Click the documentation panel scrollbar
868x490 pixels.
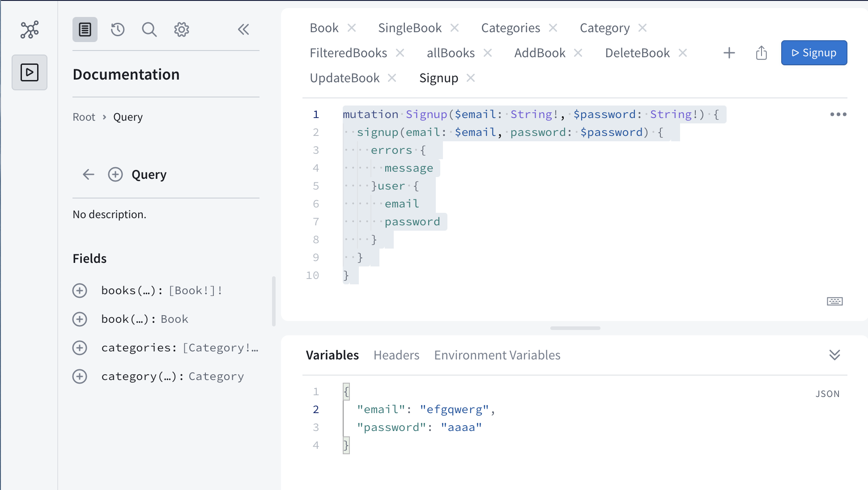[274, 301]
